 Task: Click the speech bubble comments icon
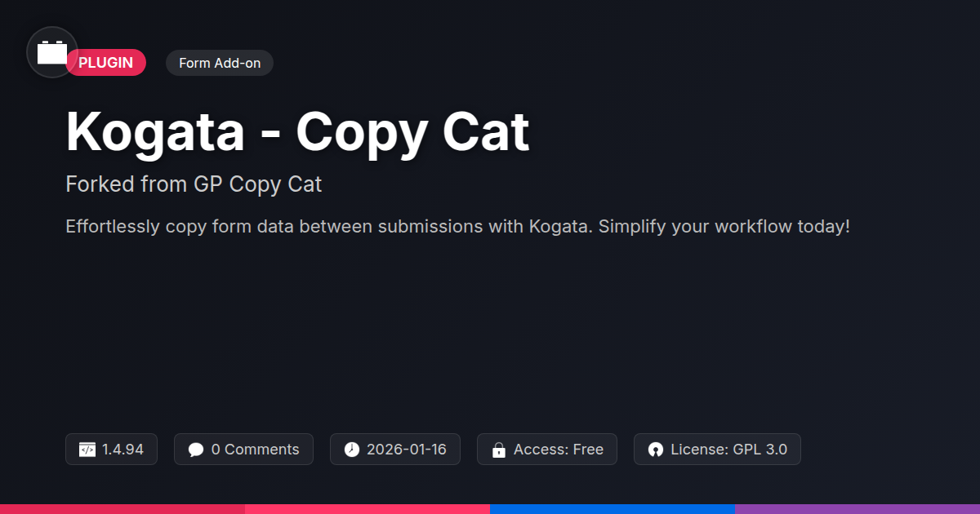tap(196, 450)
